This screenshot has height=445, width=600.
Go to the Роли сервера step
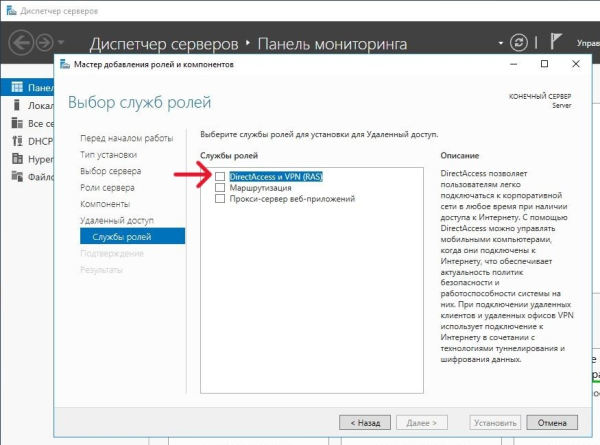coord(107,188)
